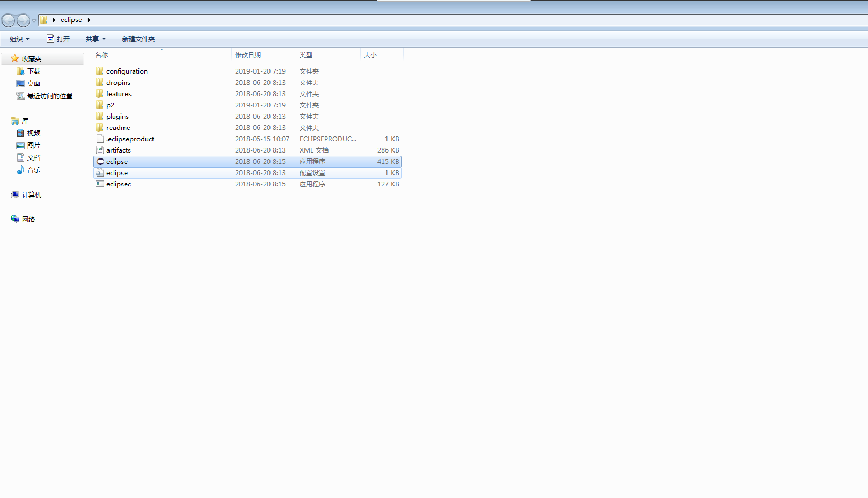Click the 文档 library icon
The image size is (868, 498).
click(x=20, y=157)
